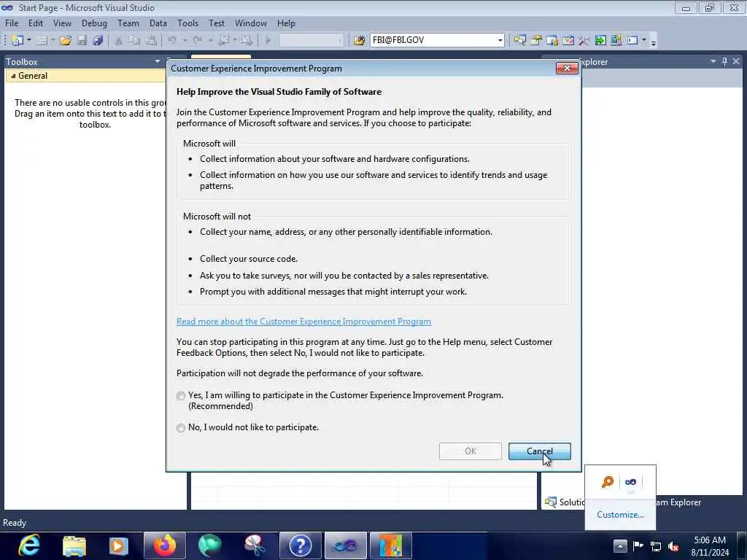Viewport: 747px width, 560px height.
Task: Click the Cancel button in dialog
Action: (x=539, y=451)
